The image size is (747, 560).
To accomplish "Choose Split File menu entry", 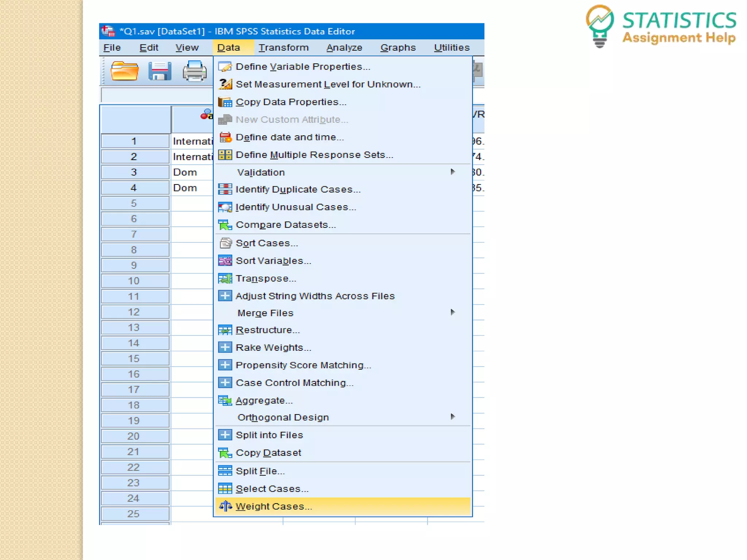I will pyautogui.click(x=260, y=471).
